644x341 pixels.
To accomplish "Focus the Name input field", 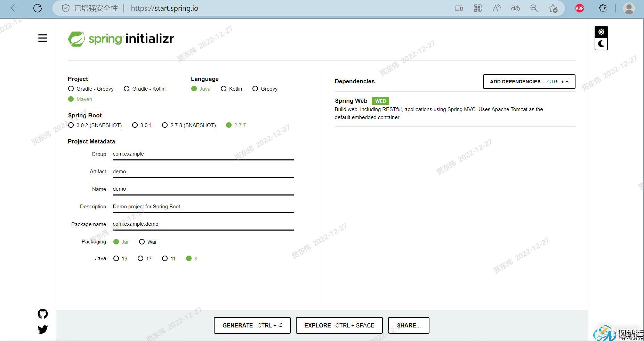I will coord(203,189).
